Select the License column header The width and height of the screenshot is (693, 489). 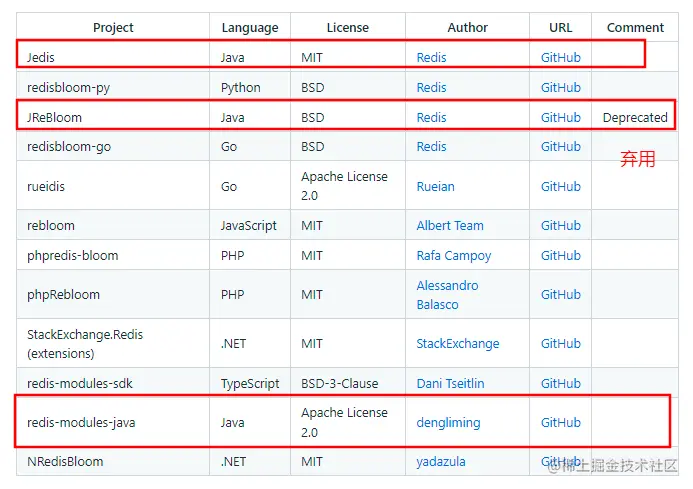point(347,27)
